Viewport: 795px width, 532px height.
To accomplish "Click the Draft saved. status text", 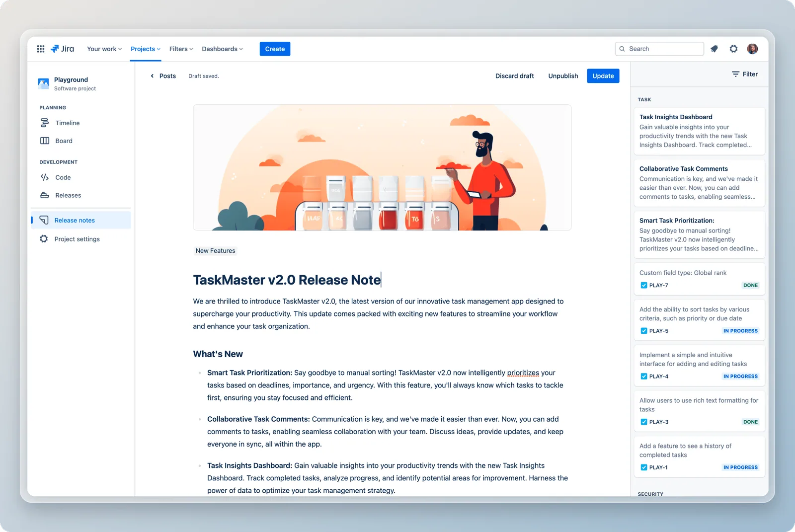I will tap(204, 76).
